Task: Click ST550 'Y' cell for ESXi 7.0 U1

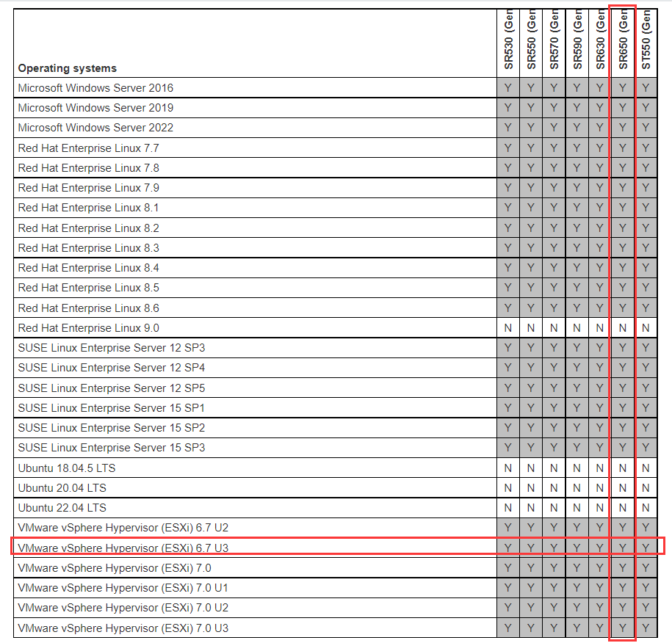Action: (x=646, y=588)
